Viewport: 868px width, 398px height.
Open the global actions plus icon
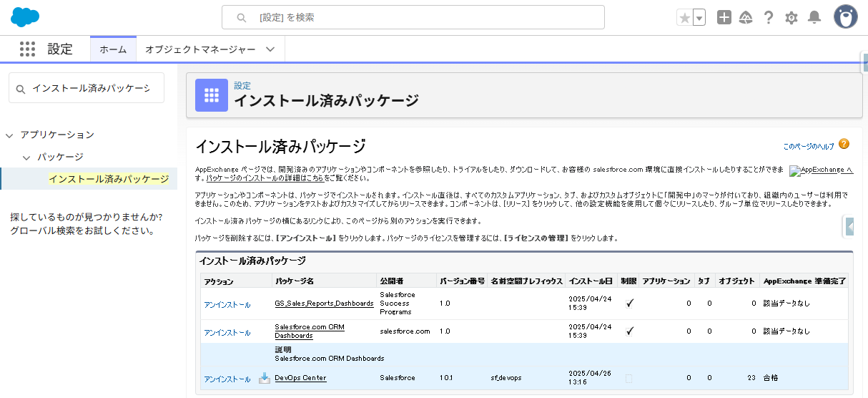[724, 17]
